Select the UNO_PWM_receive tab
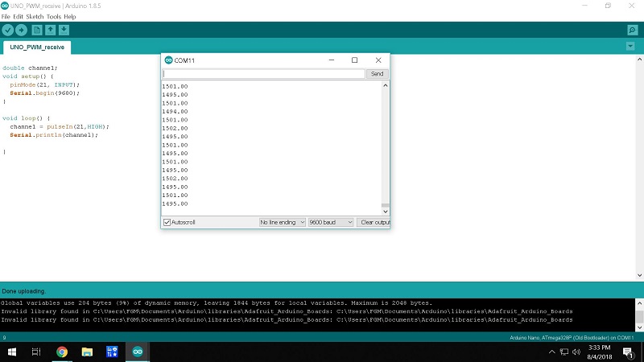Image resolution: width=644 pixels, height=362 pixels. pos(36,47)
